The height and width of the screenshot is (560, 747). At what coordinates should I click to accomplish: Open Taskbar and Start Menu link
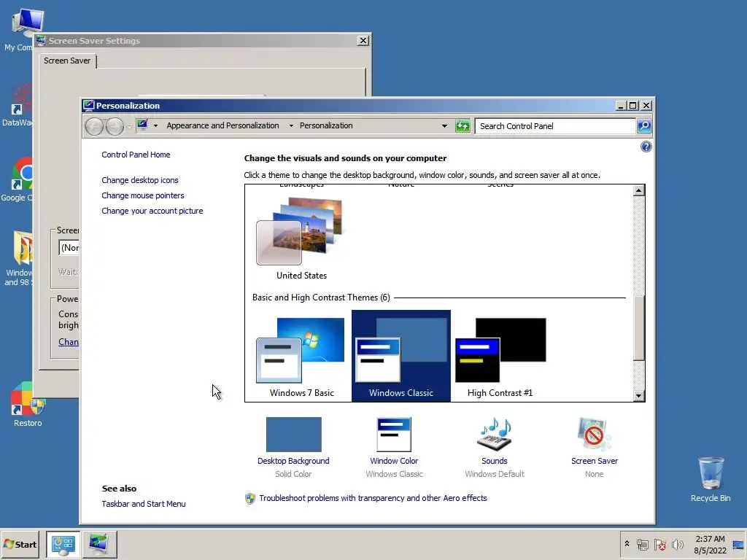(144, 504)
